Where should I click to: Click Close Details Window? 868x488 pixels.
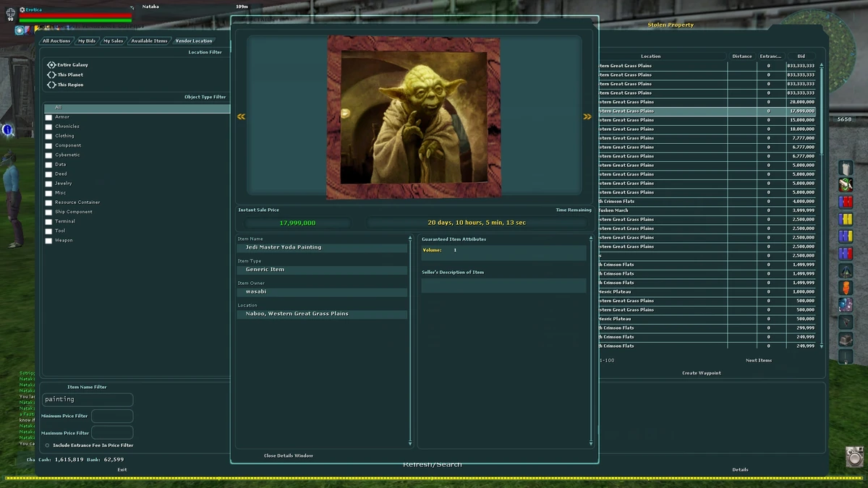(x=289, y=455)
